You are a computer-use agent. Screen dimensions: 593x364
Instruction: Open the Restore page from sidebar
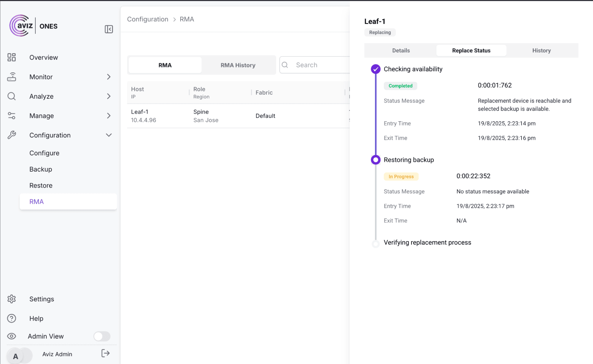pos(41,185)
